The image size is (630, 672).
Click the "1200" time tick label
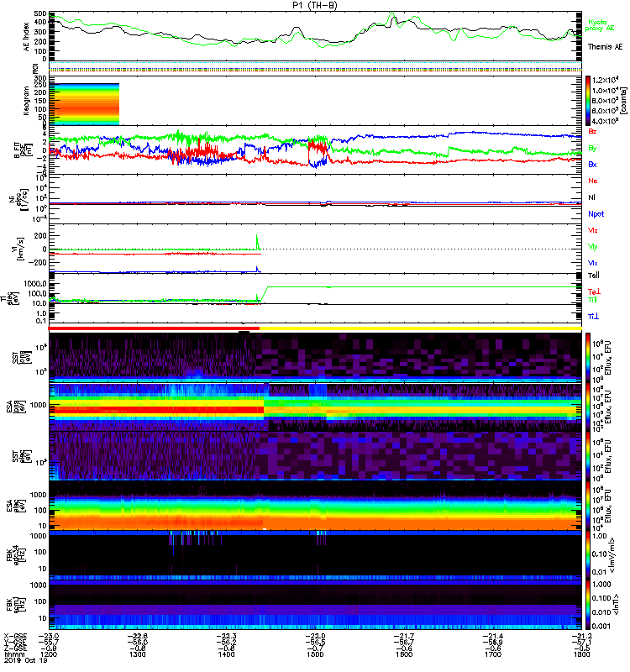(x=49, y=654)
